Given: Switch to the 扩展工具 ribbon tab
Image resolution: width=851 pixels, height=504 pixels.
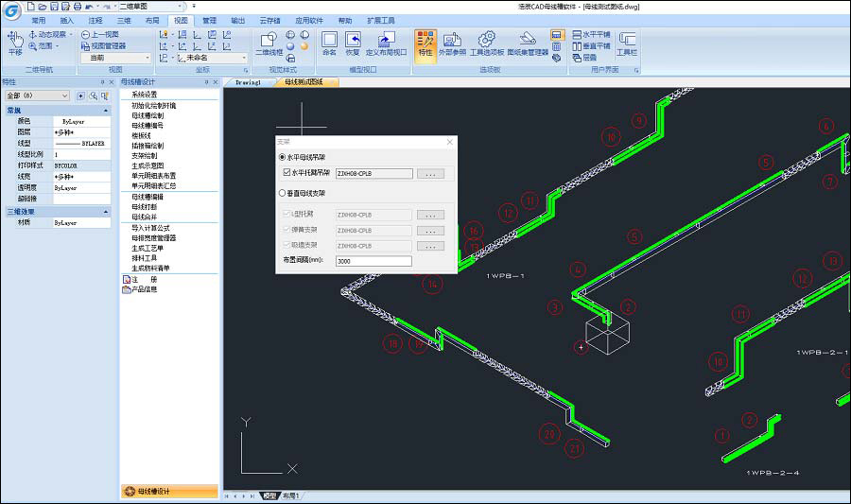Looking at the screenshot, I should pyautogui.click(x=381, y=21).
